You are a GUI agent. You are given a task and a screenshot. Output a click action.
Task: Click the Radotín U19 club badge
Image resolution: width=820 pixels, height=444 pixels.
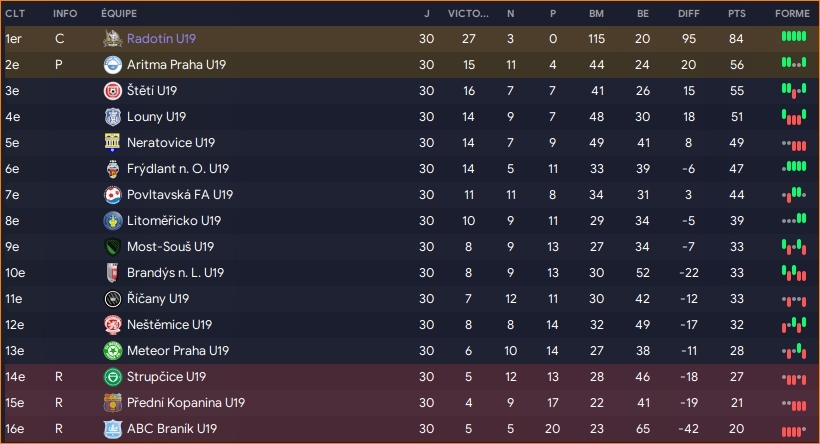(112, 39)
